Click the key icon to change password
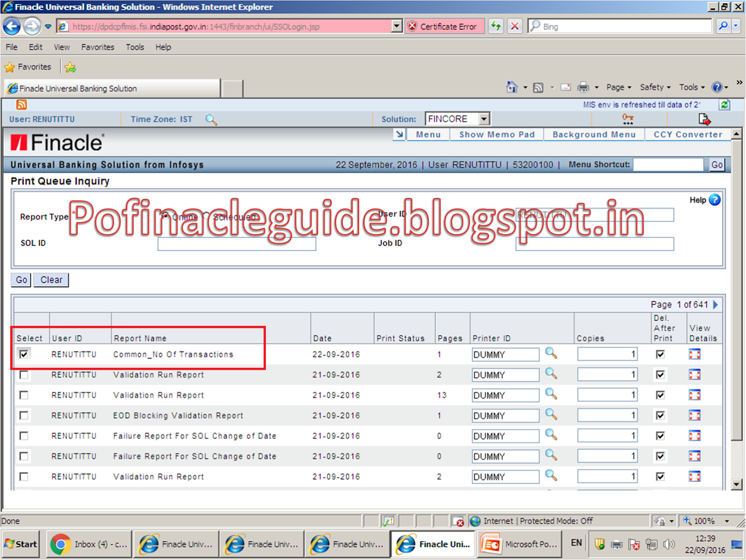The height and width of the screenshot is (560, 746). (627, 119)
